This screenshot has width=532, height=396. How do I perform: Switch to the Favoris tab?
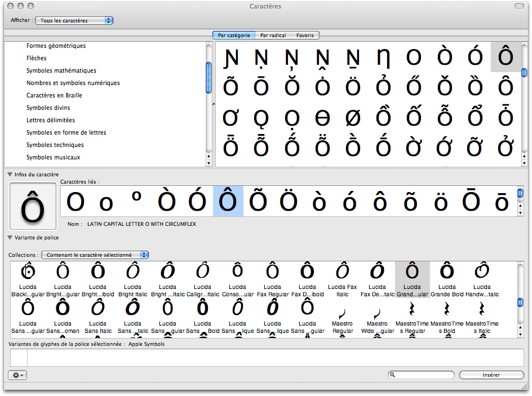point(305,35)
